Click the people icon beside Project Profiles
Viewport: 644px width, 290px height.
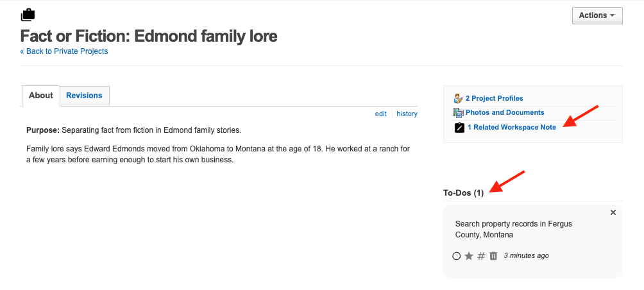(x=458, y=98)
